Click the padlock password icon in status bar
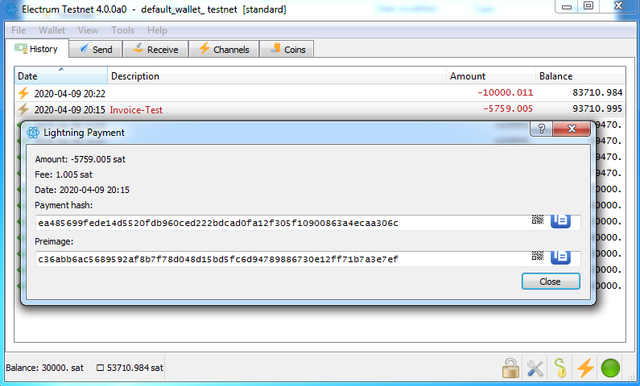640x386 pixels. (510, 368)
